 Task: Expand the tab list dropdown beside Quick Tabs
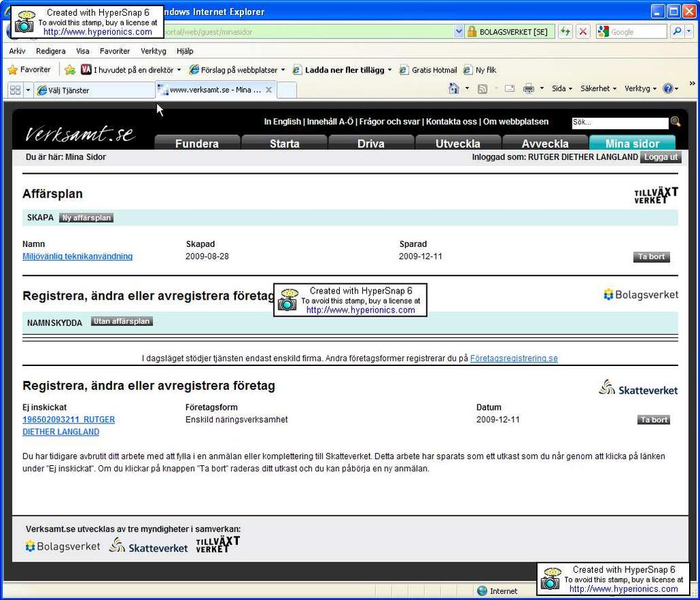(27, 90)
